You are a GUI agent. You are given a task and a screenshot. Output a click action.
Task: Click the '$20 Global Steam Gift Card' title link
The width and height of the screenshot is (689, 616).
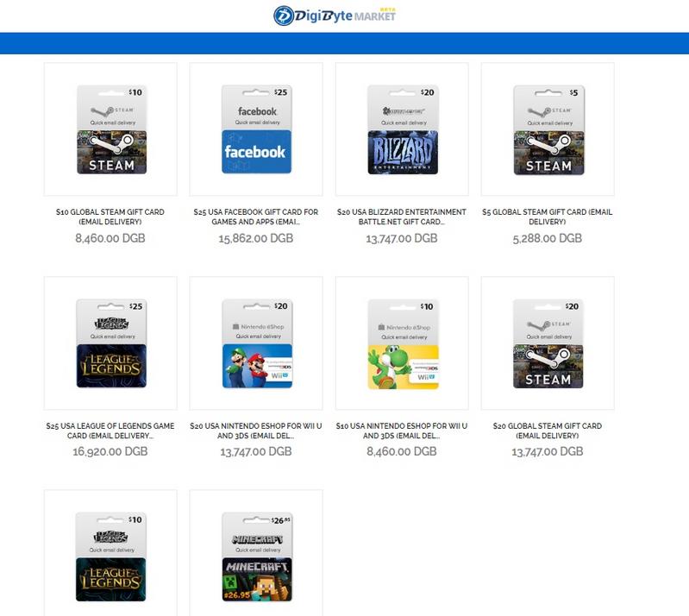(547, 431)
